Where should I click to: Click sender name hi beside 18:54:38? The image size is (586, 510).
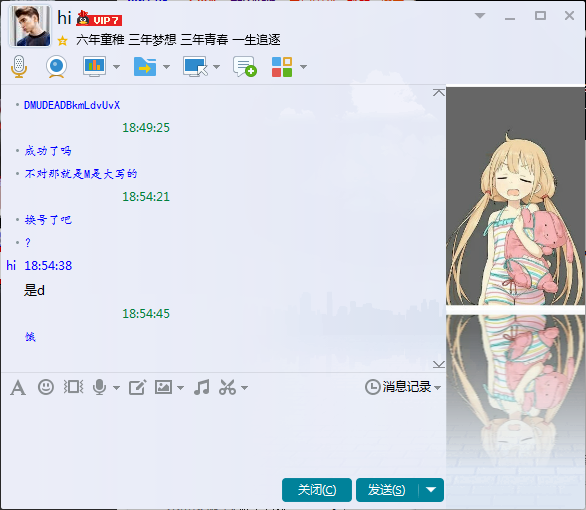[11, 265]
